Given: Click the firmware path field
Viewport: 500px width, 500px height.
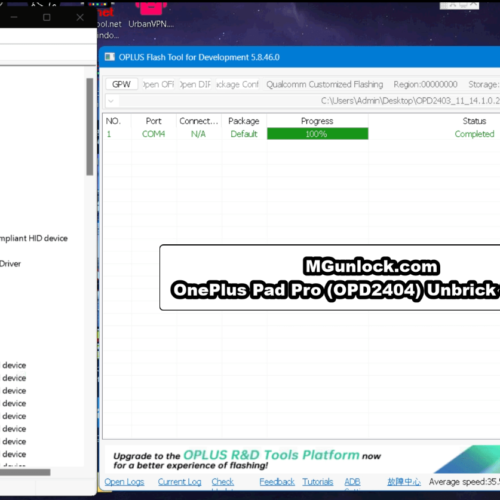Looking at the screenshot, I should click(x=309, y=101).
